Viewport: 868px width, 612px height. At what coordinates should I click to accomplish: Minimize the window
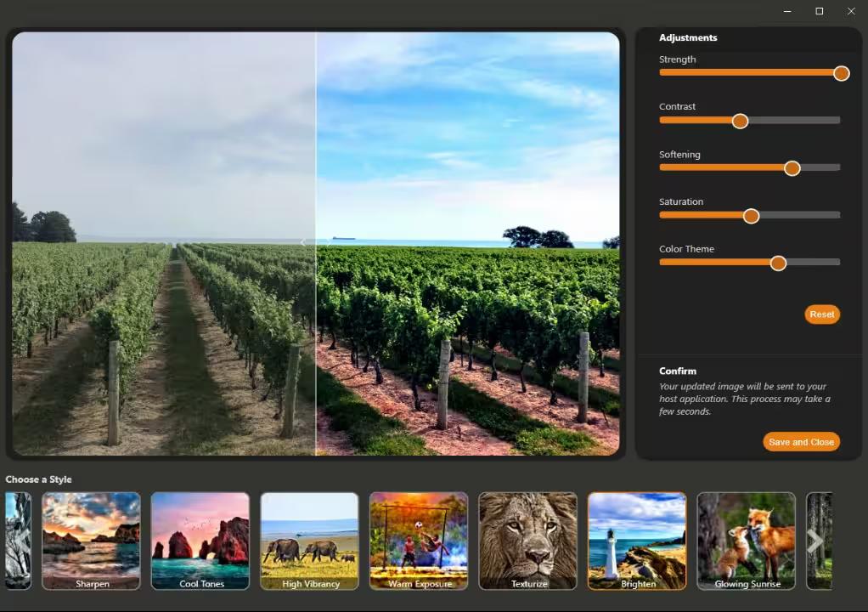tap(787, 11)
